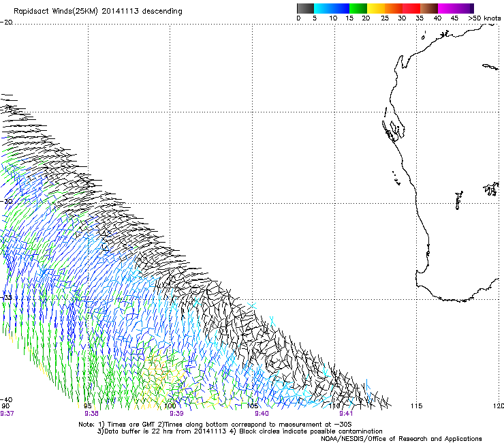The image size is (504, 443).
Task: Click the magenta 40-45 knots legend swatch
Action: point(447,8)
